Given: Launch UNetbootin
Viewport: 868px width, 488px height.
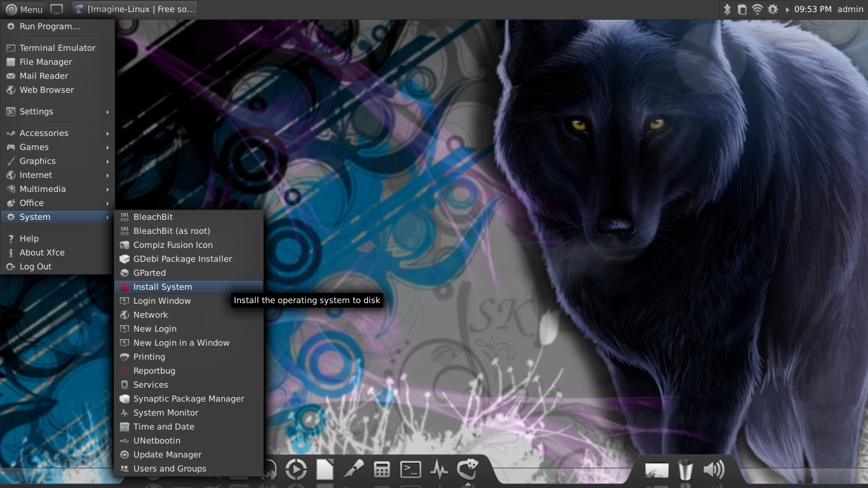Looking at the screenshot, I should 189,440.
